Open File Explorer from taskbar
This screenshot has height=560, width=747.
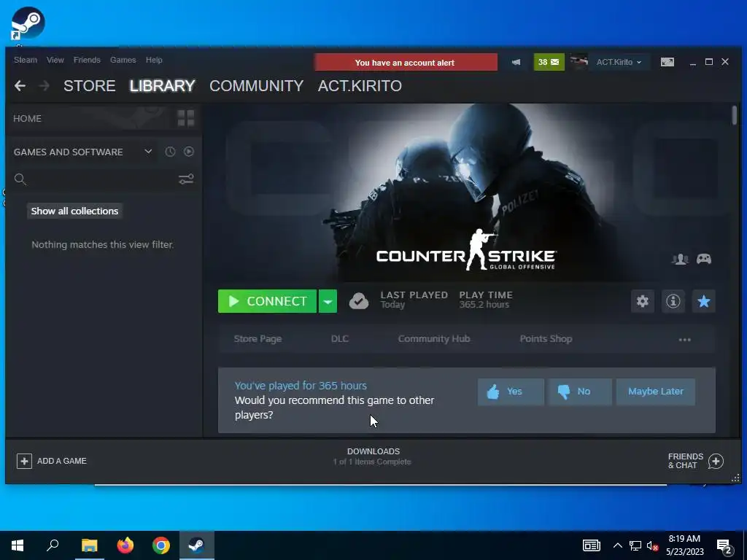(x=89, y=545)
